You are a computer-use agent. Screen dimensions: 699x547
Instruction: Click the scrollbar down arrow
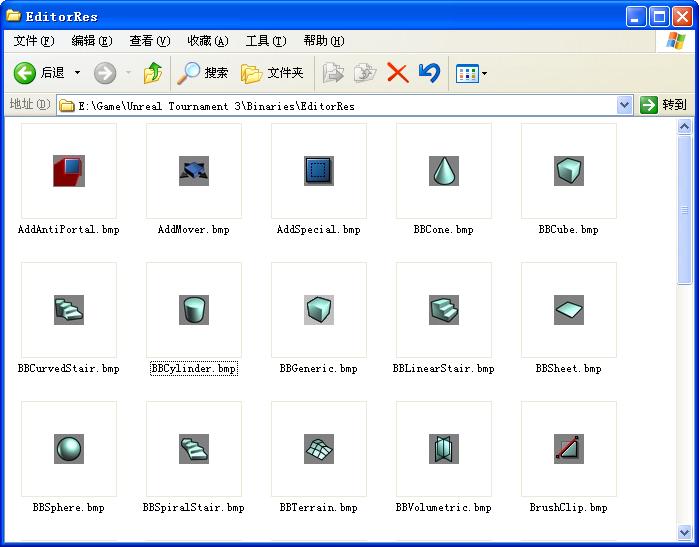click(684, 531)
